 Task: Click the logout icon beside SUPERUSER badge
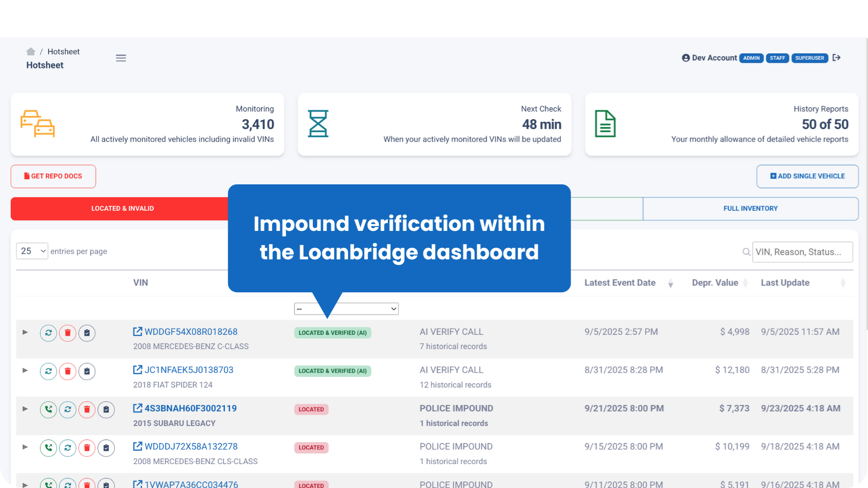coord(836,57)
